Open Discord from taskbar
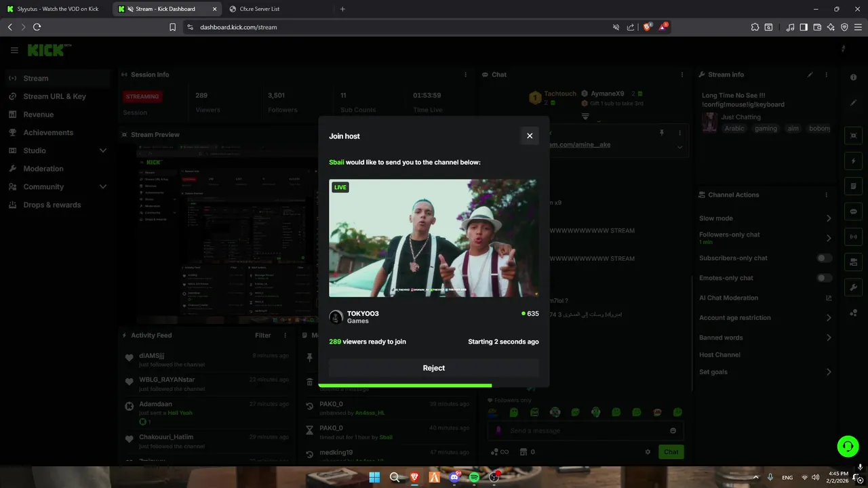Viewport: 868px width, 488px height. 454,477
